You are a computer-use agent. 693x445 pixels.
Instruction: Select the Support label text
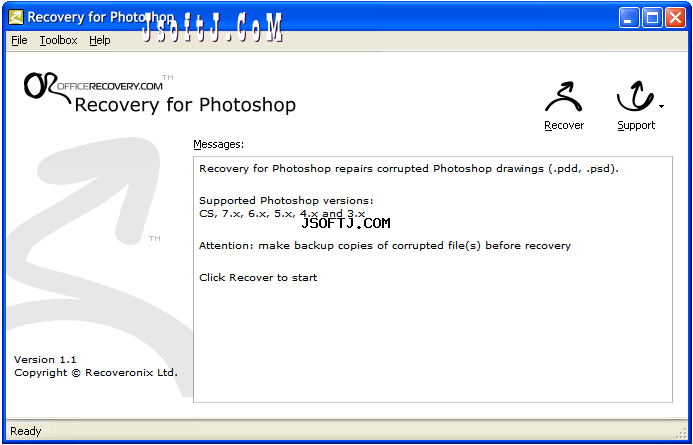pyautogui.click(x=636, y=126)
